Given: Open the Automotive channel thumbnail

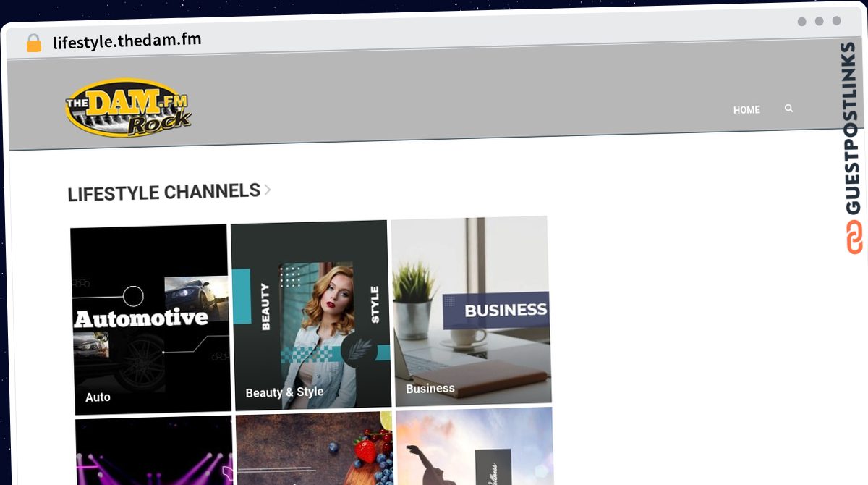Looking at the screenshot, I should point(150,319).
